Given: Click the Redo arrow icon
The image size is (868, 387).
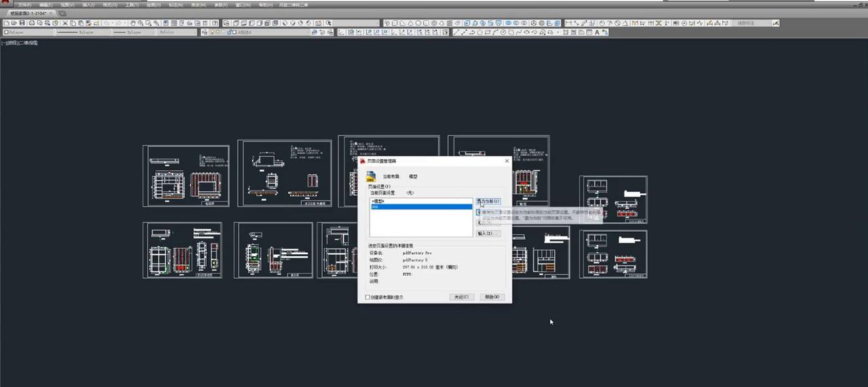Looking at the screenshot, I should (120, 22).
